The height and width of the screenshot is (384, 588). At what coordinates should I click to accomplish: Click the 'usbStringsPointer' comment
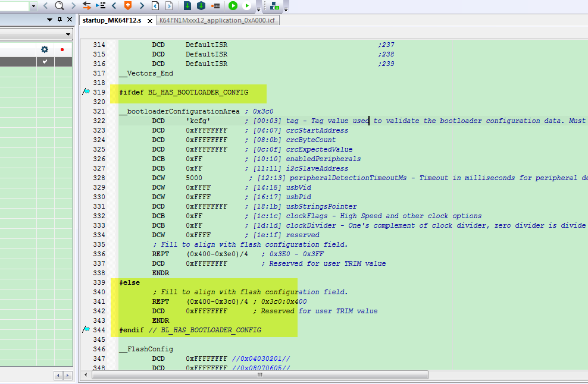pos(321,206)
